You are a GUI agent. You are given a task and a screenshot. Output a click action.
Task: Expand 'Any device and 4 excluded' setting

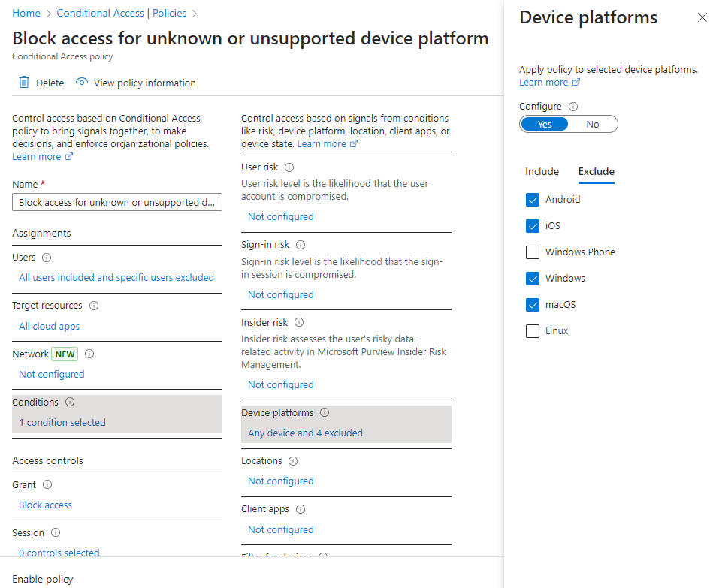click(305, 433)
